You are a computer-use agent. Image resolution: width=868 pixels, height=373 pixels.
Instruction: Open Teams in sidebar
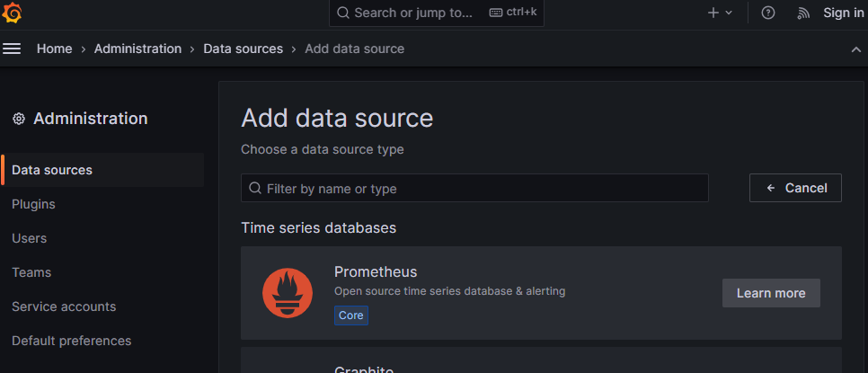click(x=31, y=273)
